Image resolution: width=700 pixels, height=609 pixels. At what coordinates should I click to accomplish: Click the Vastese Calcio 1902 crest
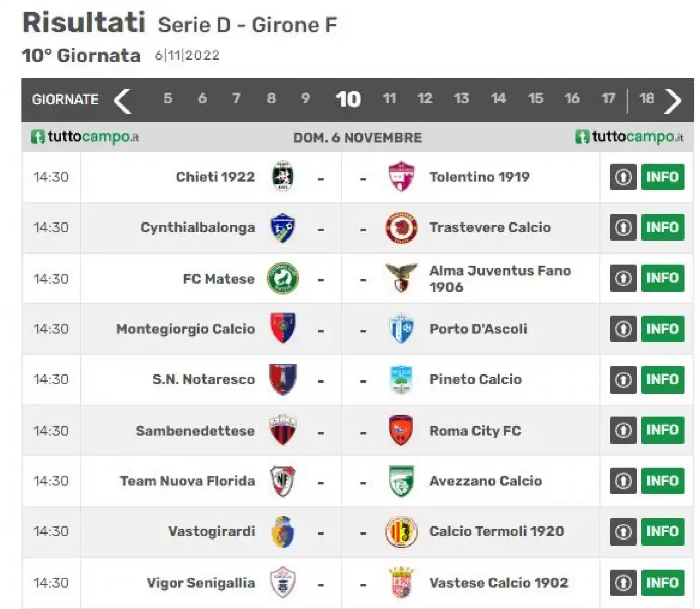coord(401,582)
